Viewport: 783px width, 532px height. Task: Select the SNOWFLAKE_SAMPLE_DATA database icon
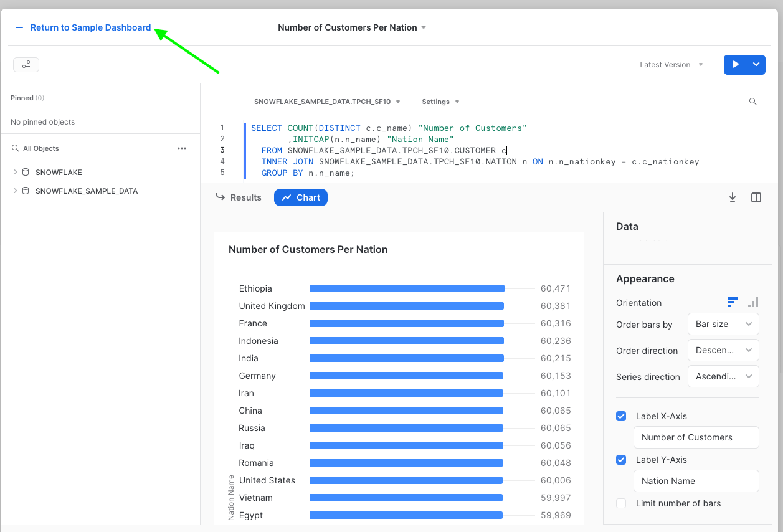pos(26,191)
